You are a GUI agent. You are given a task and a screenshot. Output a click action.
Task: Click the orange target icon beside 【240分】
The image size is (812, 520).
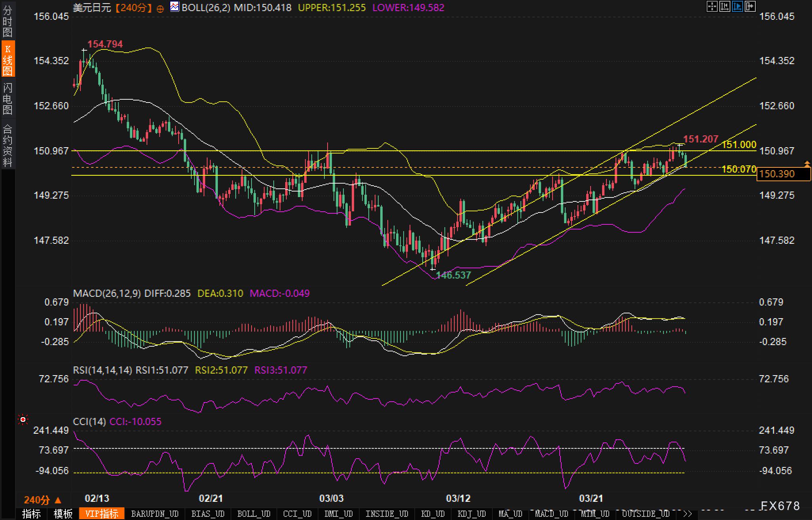[x=160, y=9]
